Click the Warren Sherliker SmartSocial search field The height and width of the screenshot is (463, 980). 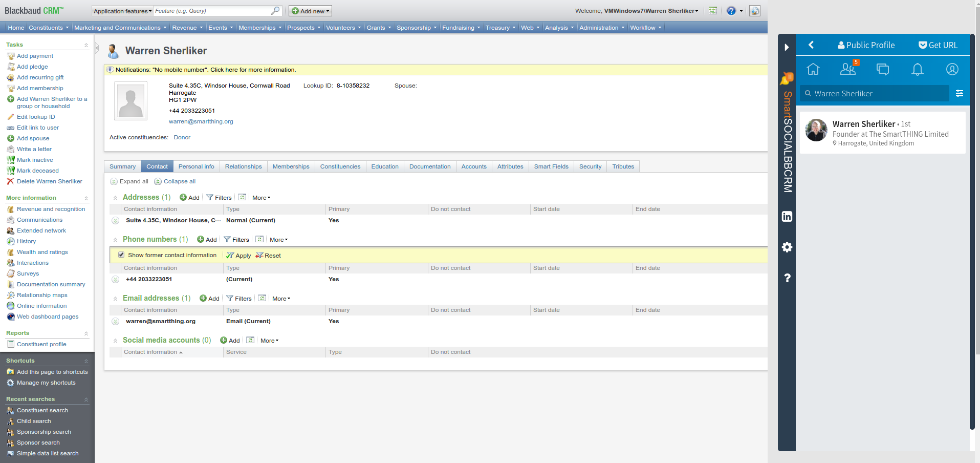(875, 93)
